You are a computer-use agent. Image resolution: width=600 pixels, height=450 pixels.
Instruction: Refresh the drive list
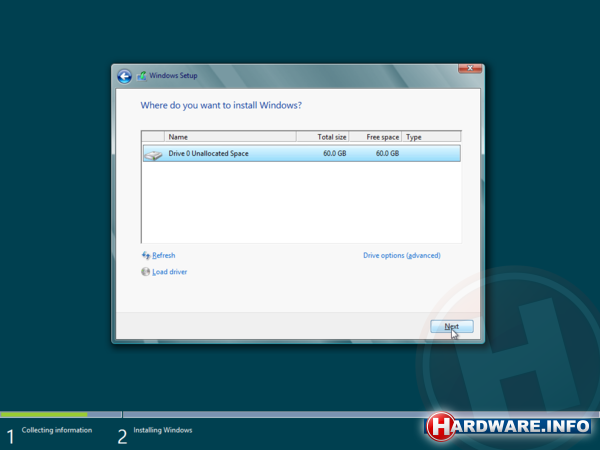(164, 255)
